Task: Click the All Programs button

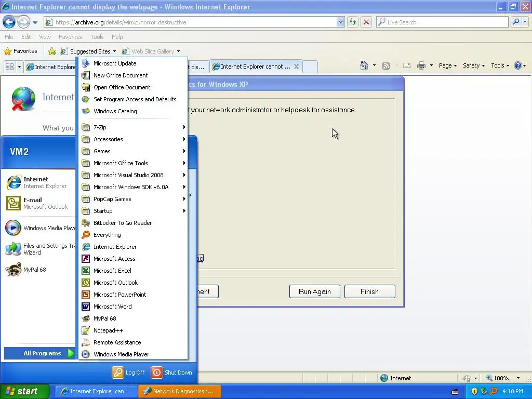Action: pyautogui.click(x=40, y=353)
